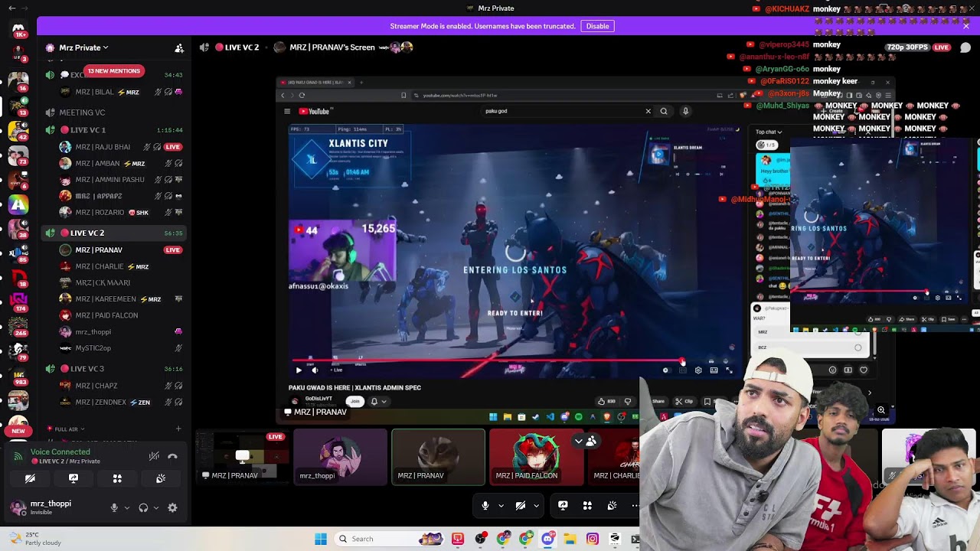Viewport: 980px width, 551px height.
Task: Expand the Mrz Private server menu
Action: pos(84,47)
